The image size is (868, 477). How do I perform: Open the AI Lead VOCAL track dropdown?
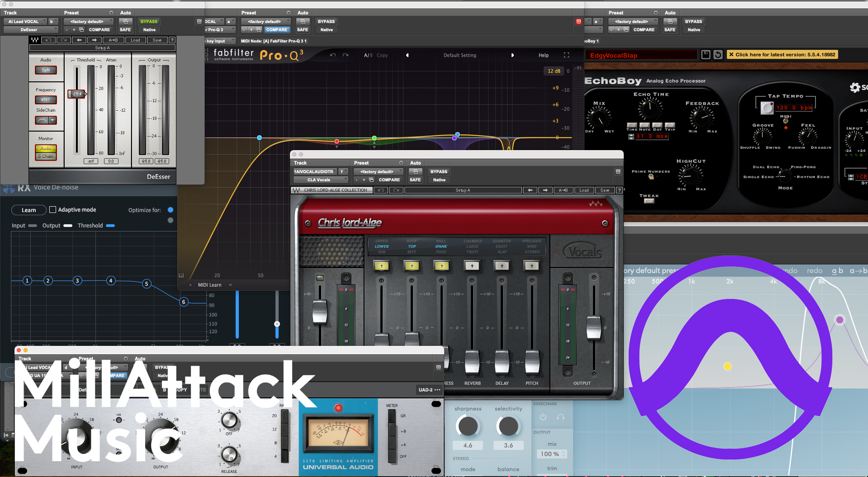(x=25, y=22)
